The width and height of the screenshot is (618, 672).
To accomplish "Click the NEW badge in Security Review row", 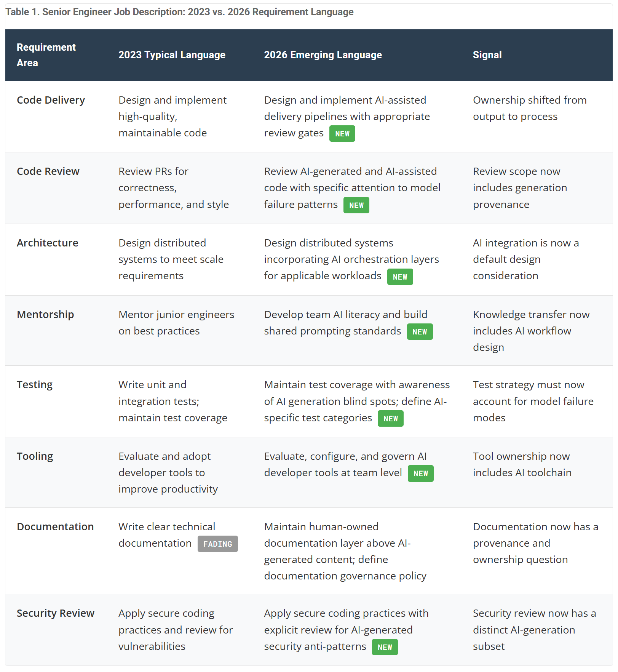I will pyautogui.click(x=385, y=647).
